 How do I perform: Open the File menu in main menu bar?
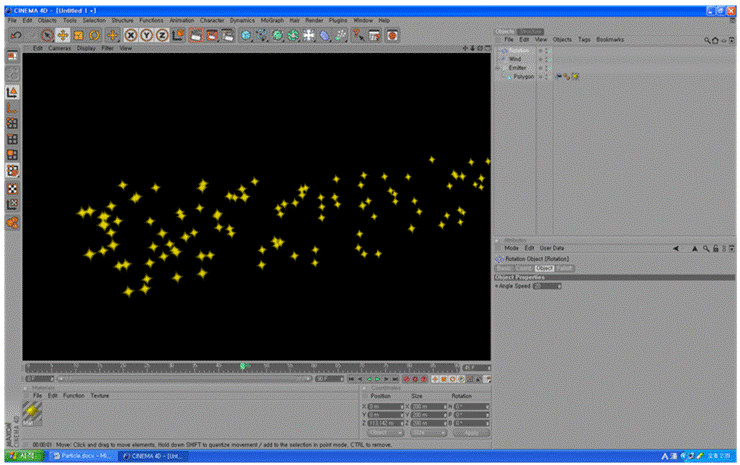(x=12, y=20)
